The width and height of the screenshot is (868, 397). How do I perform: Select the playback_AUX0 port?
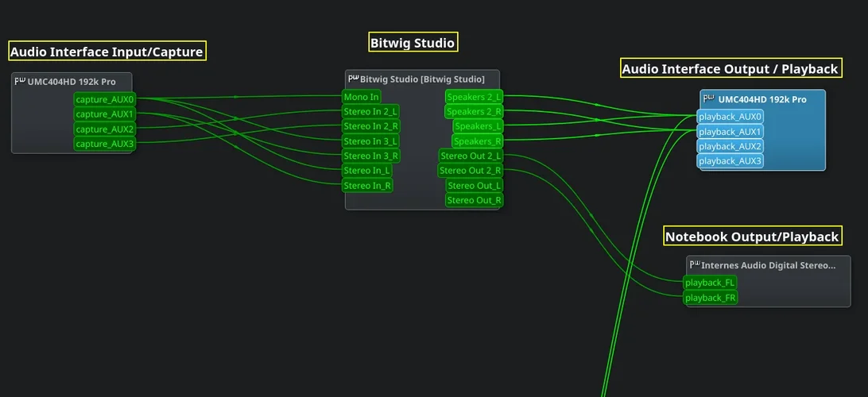coord(730,117)
